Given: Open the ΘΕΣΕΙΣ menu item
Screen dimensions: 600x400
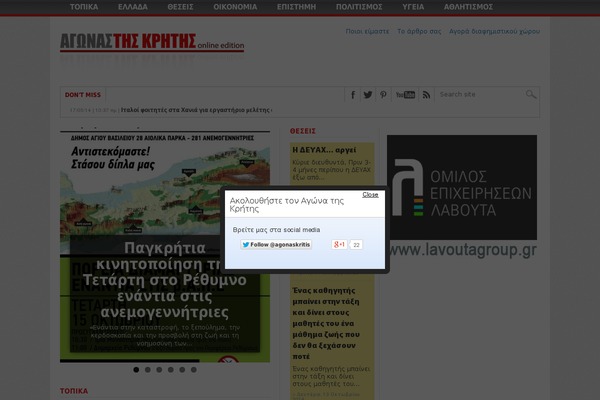Looking at the screenshot, I should (x=180, y=7).
